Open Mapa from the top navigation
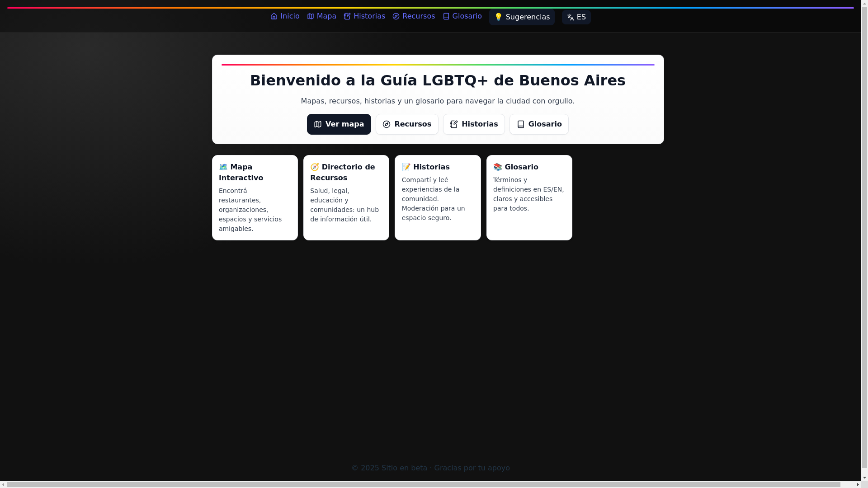The width and height of the screenshot is (868, 488). tap(321, 16)
